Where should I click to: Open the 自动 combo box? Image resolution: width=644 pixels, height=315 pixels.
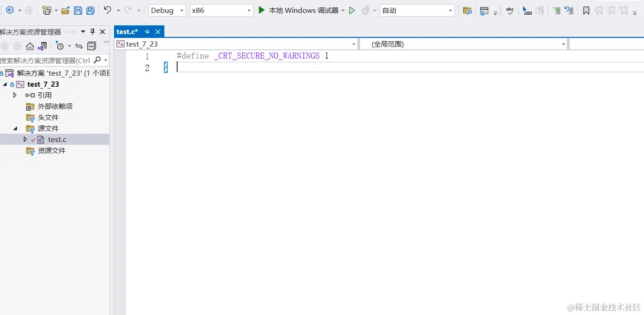click(451, 10)
